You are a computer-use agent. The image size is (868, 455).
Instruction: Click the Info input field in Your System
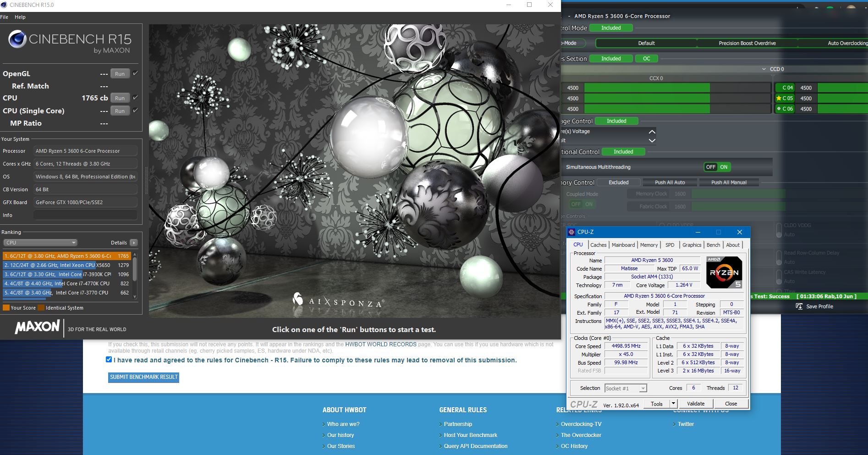point(85,215)
